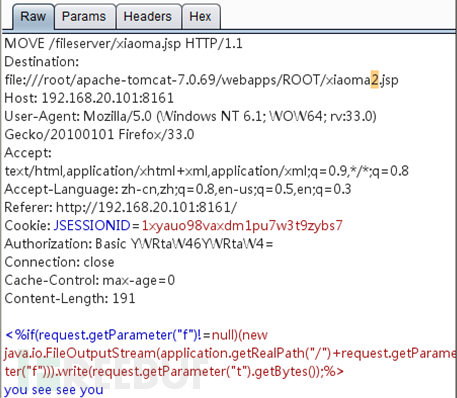The width and height of the screenshot is (457, 398).
Task: Click the Accept-Language header line
Action: [x=178, y=189]
